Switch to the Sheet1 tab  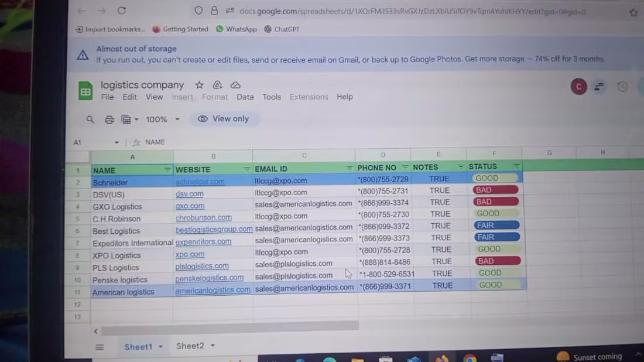click(138, 347)
